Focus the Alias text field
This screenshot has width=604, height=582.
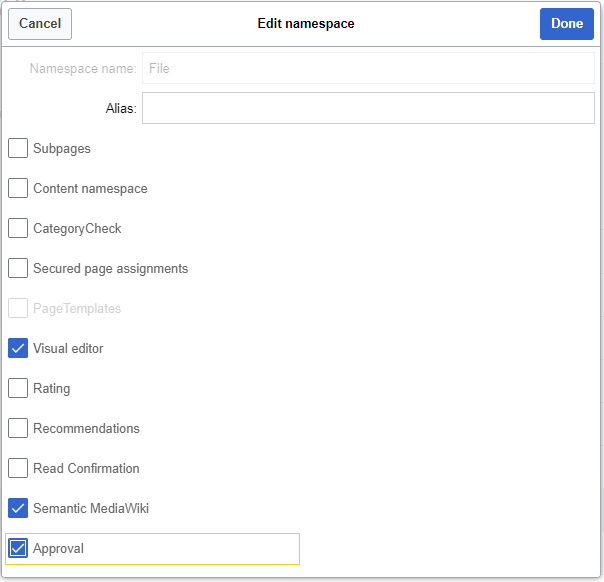368,108
